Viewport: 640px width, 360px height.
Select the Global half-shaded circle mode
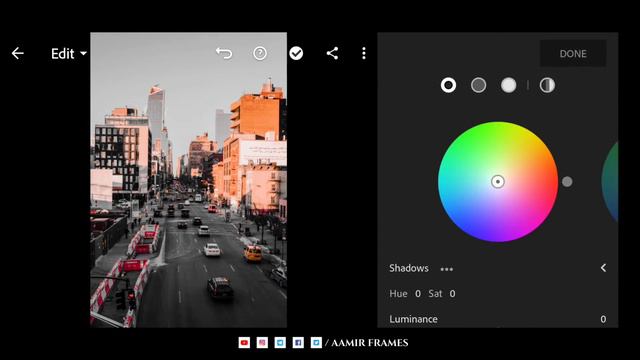pyautogui.click(x=547, y=85)
